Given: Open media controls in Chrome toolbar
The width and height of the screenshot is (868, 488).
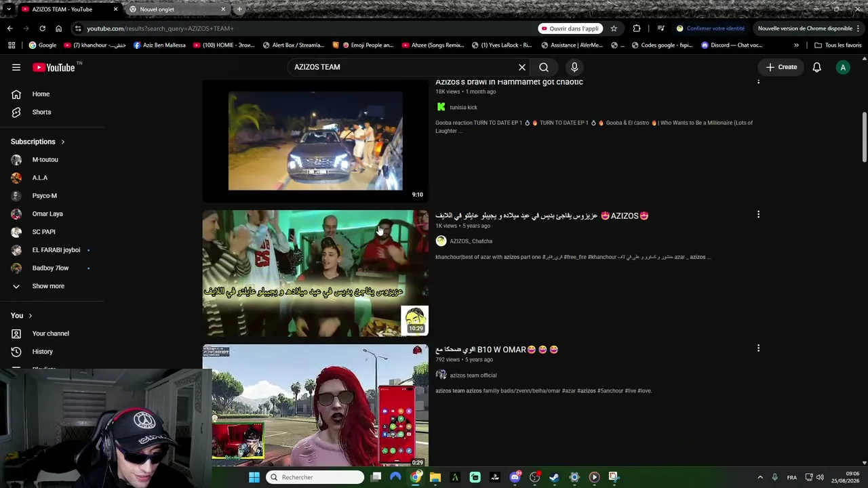Looking at the screenshot, I should point(660,28).
